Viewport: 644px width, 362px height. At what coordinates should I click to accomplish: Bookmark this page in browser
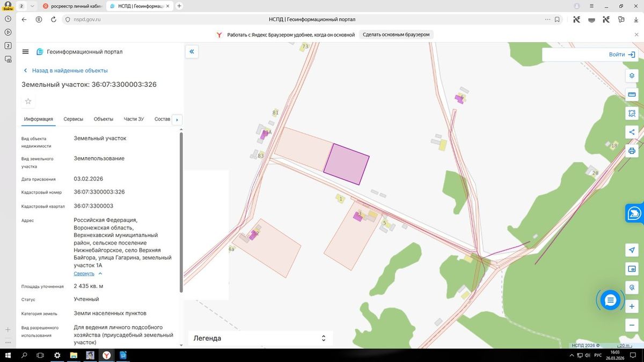click(558, 19)
